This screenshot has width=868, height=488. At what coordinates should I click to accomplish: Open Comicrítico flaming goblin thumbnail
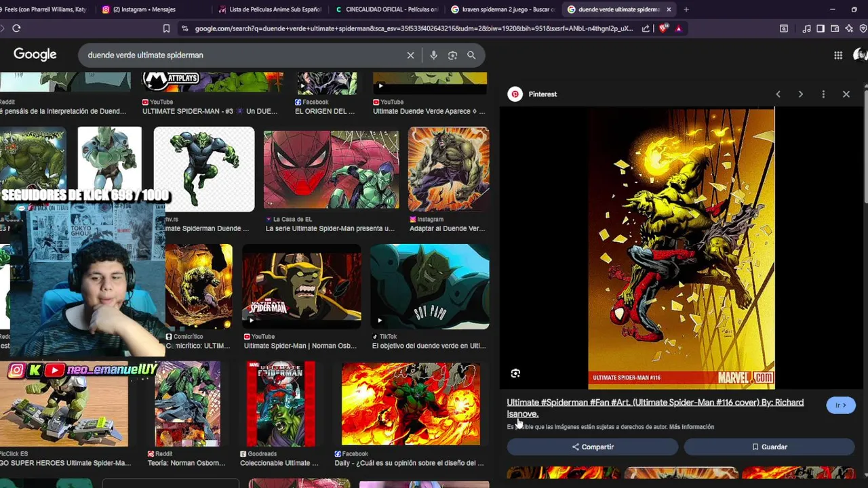tap(199, 287)
